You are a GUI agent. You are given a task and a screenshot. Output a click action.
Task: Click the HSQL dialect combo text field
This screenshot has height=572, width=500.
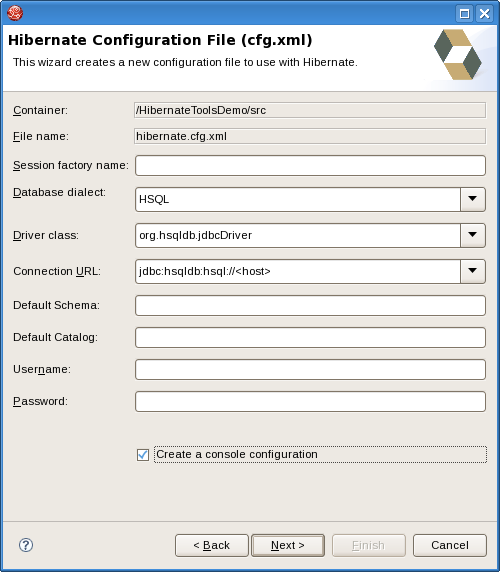pos(298,199)
